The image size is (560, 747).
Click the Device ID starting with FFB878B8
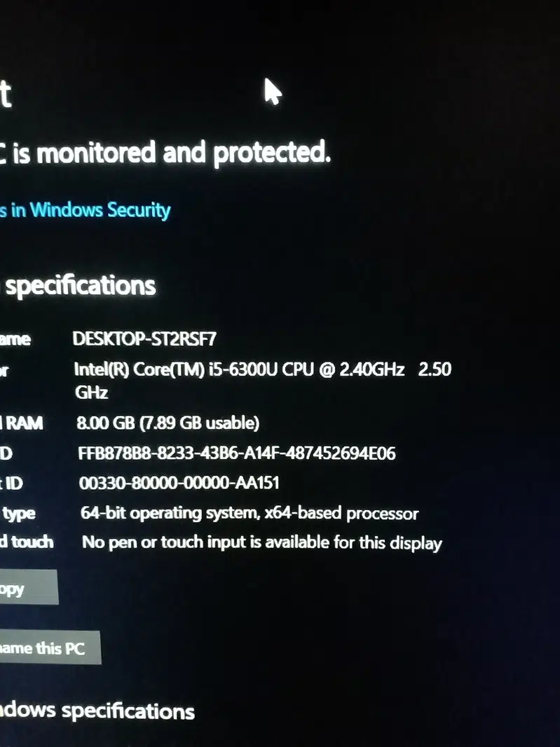(237, 453)
